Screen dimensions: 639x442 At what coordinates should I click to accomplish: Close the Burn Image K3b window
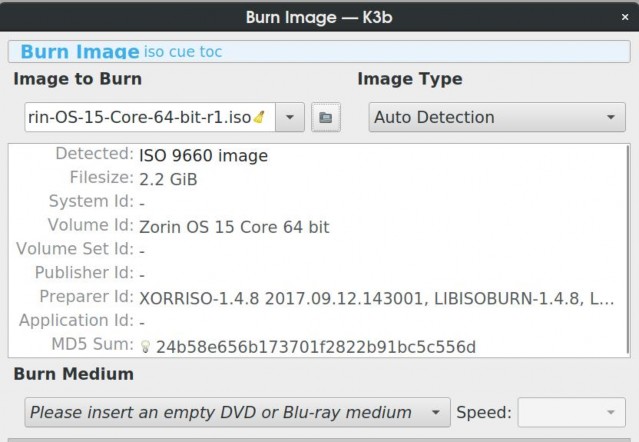coord(625,17)
